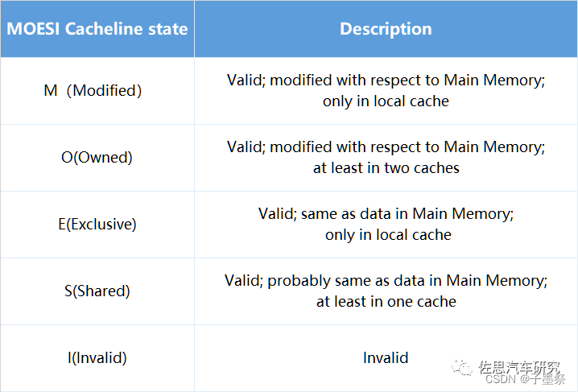
Task: Click the "Description" column header
Action: coord(386,29)
